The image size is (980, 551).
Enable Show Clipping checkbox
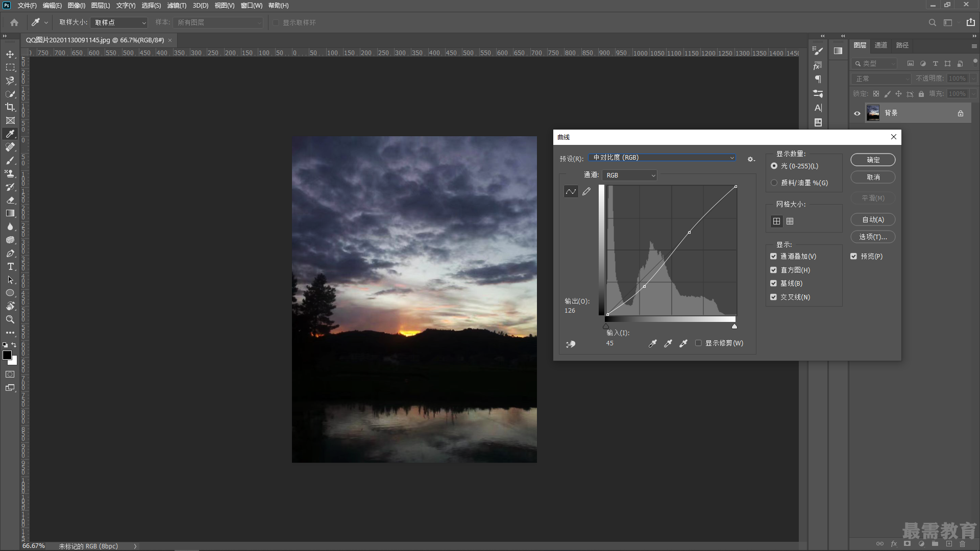coord(698,343)
